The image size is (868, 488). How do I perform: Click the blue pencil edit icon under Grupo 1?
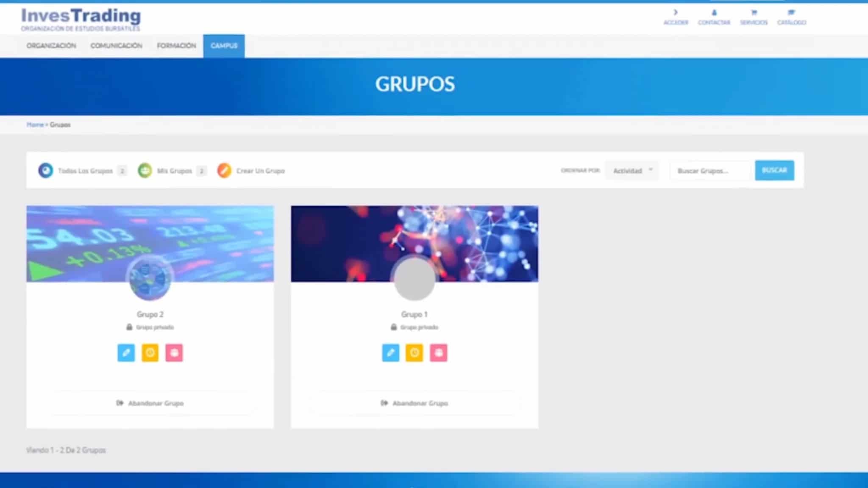pos(390,352)
